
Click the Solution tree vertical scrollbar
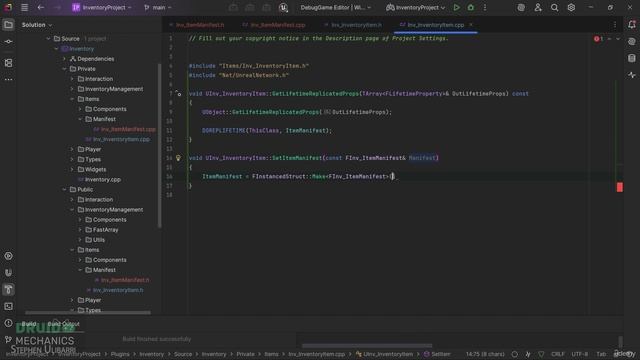(x=160, y=145)
